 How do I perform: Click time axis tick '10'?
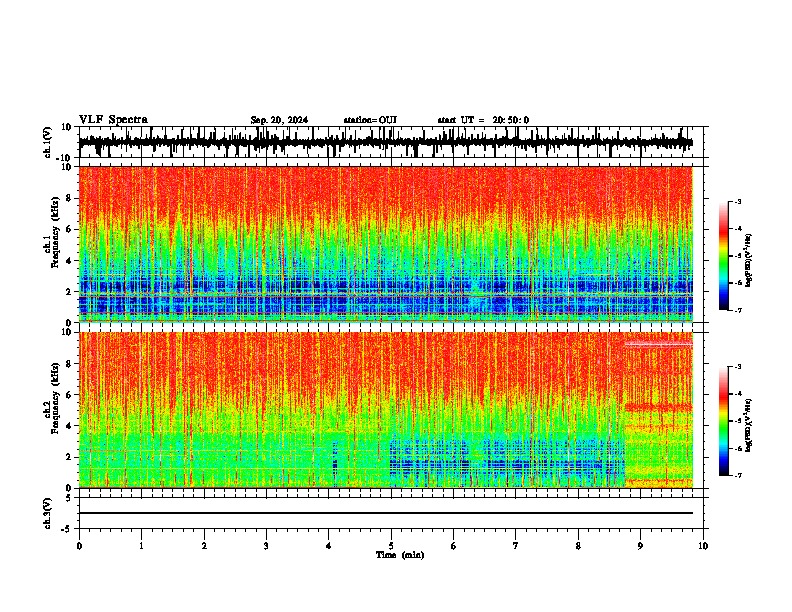pos(703,546)
